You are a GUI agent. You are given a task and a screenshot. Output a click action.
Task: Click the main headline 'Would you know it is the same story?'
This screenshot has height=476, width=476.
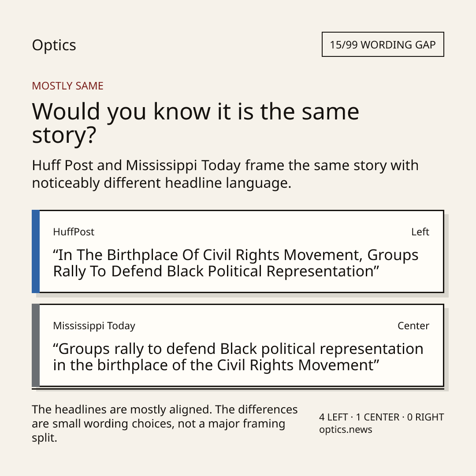point(196,123)
